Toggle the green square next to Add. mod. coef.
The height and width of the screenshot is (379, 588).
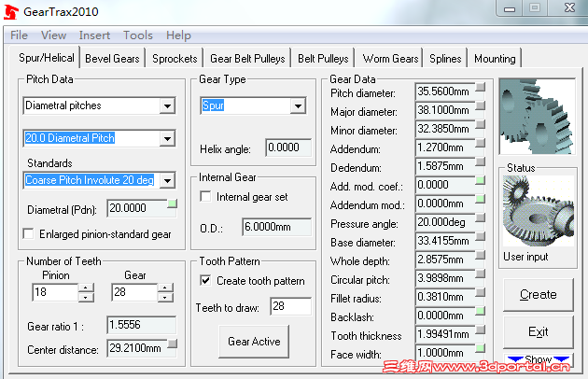481,180
